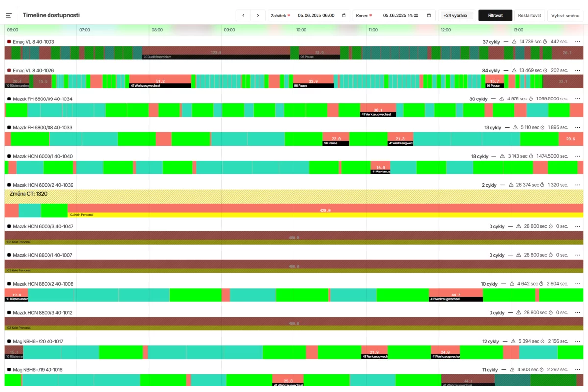Open calendar picker in Začátek field
Screen dimensions: 588x392
[x=343, y=15]
